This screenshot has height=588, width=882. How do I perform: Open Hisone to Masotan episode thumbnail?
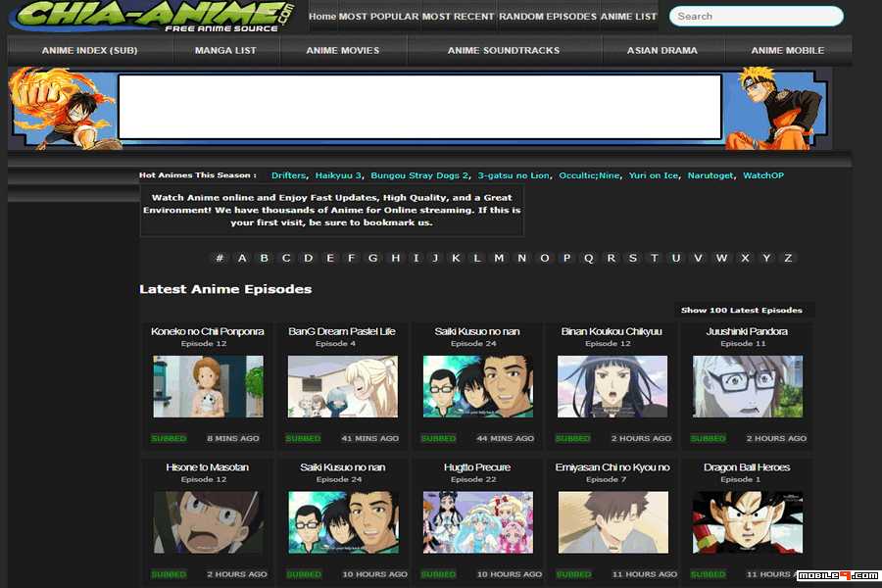[208, 522]
